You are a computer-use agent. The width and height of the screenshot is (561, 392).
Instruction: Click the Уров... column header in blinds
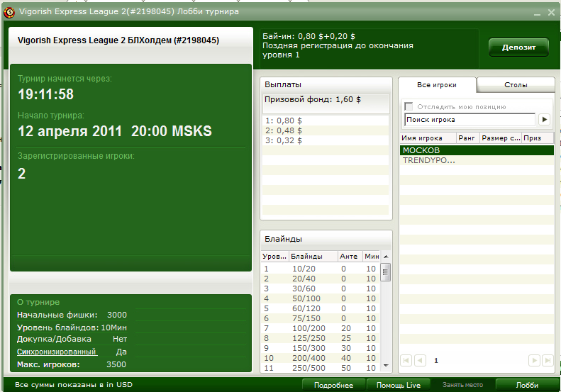(x=274, y=257)
